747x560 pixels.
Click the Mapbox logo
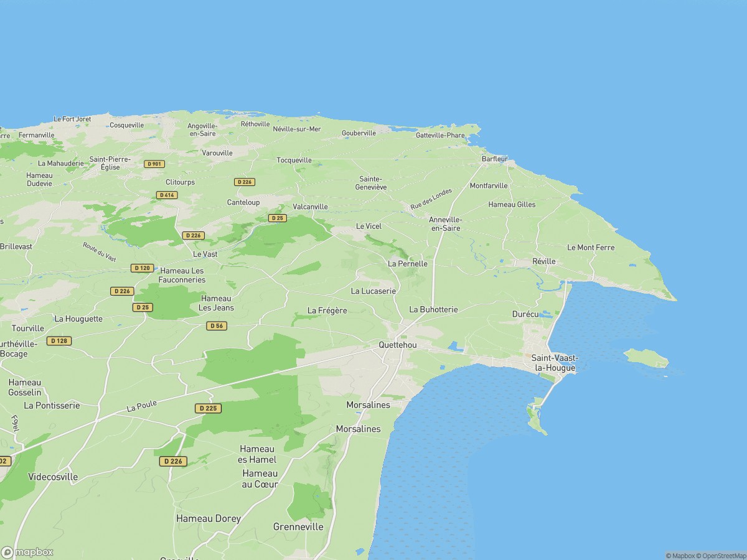click(x=27, y=552)
